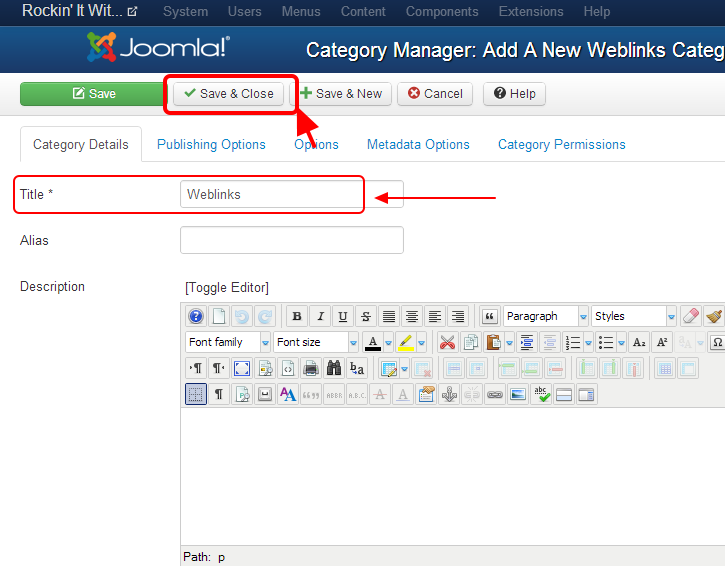Image resolution: width=725 pixels, height=566 pixels.
Task: Open the Components menu
Action: 442,11
